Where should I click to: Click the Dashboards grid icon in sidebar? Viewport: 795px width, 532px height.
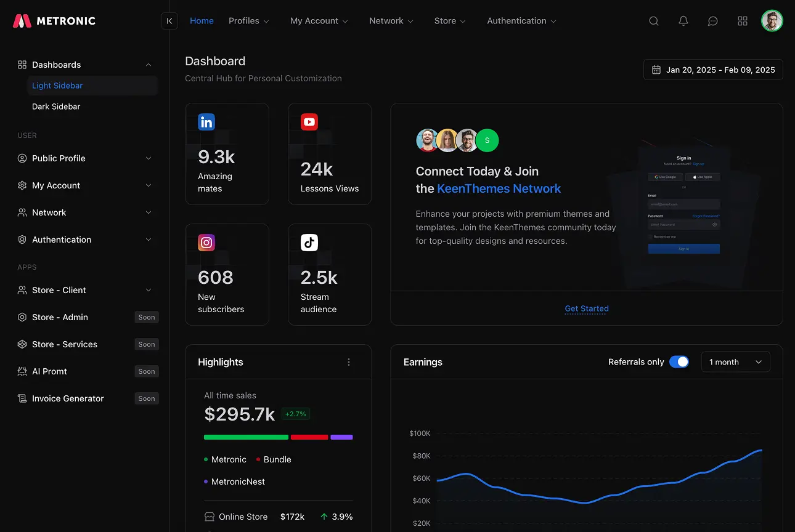22,65
